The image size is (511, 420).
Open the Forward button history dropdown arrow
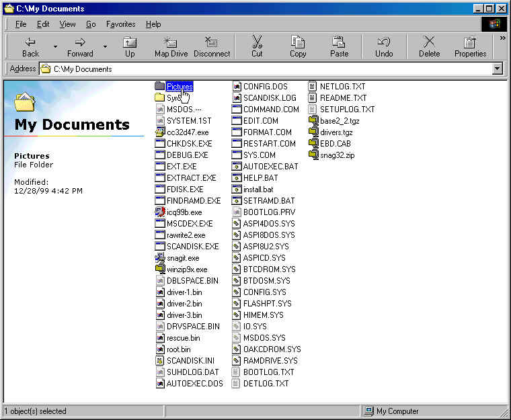(105, 47)
